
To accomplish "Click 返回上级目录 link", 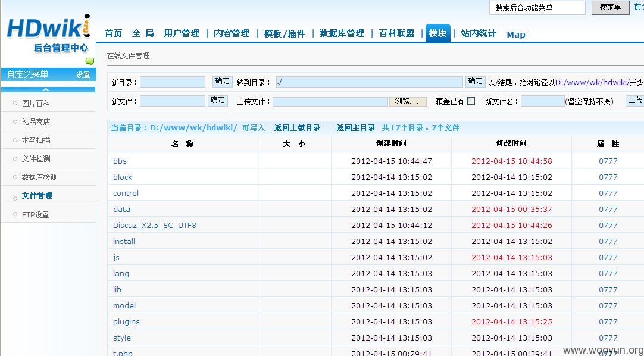I will 298,128.
